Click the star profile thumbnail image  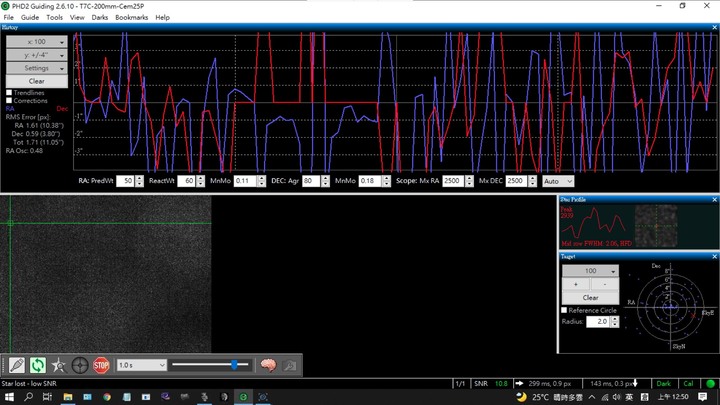coord(656,226)
